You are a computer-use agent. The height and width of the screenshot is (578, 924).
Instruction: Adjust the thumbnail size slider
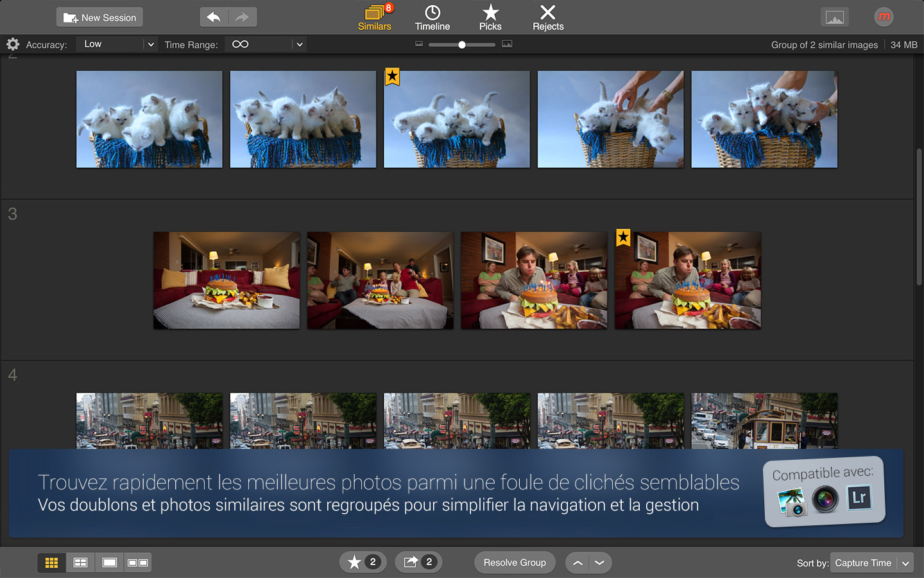(462, 45)
